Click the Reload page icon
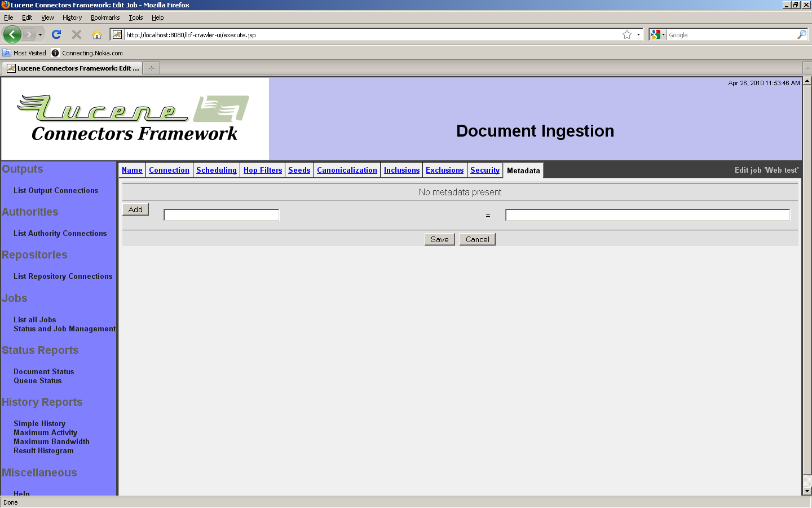Image resolution: width=812 pixels, height=508 pixels. pos(56,34)
